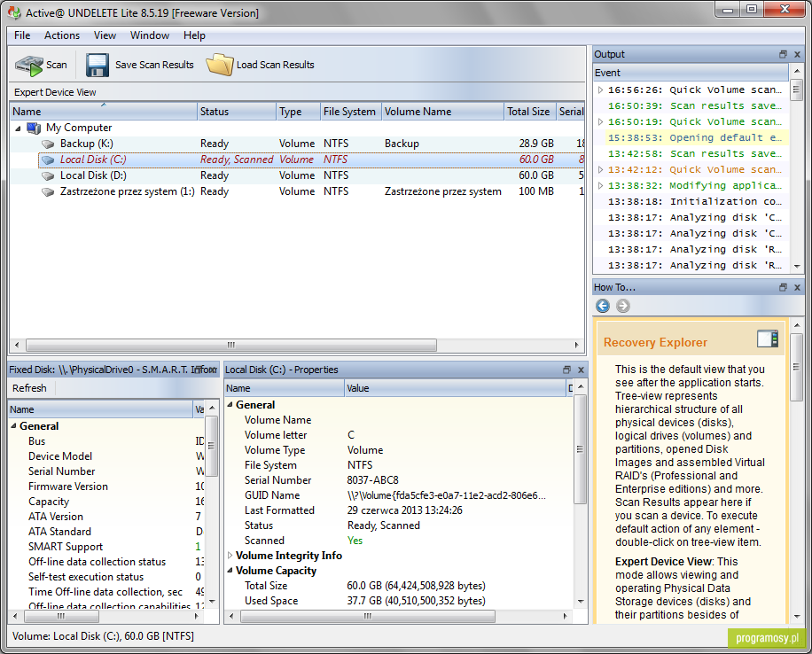Click the Last Formatted value
This screenshot has height=654, width=812.
point(405,510)
